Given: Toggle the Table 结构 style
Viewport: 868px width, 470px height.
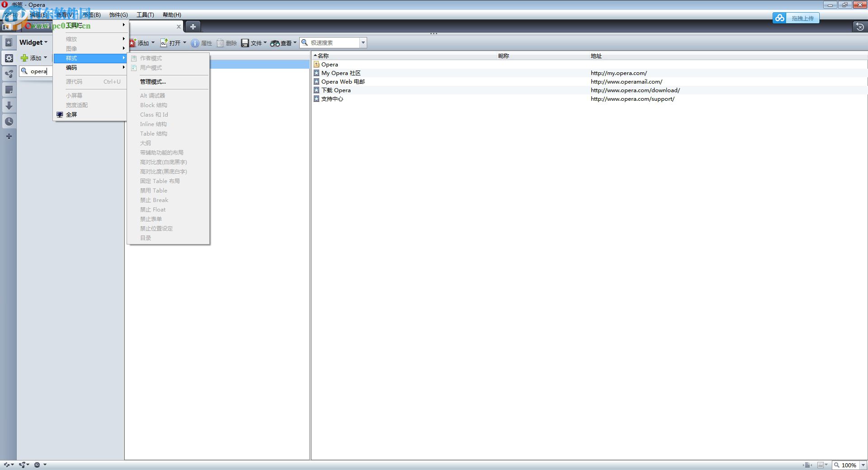Looking at the screenshot, I should click(168, 134).
